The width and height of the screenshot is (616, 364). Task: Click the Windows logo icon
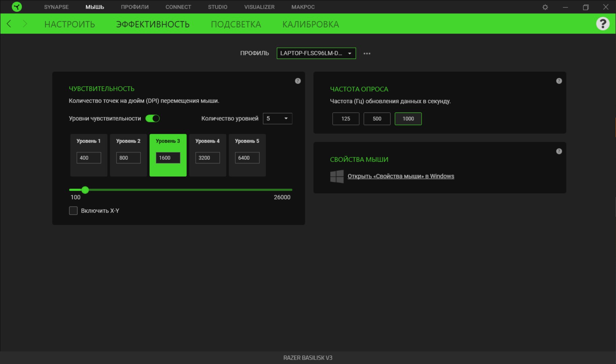(x=337, y=176)
